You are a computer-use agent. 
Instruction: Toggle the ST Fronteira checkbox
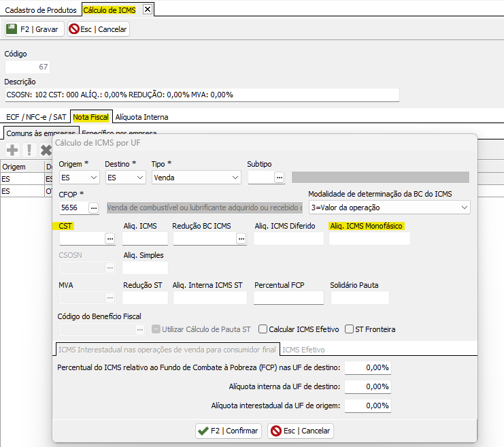[350, 329]
